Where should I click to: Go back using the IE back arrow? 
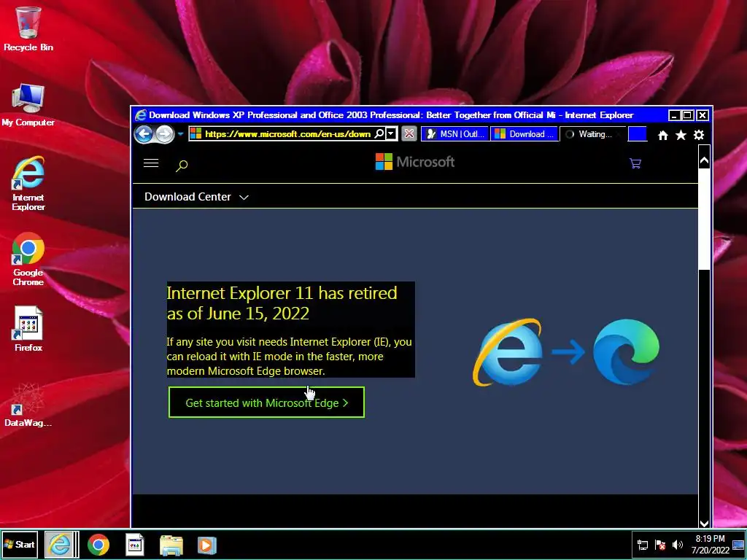tap(144, 134)
